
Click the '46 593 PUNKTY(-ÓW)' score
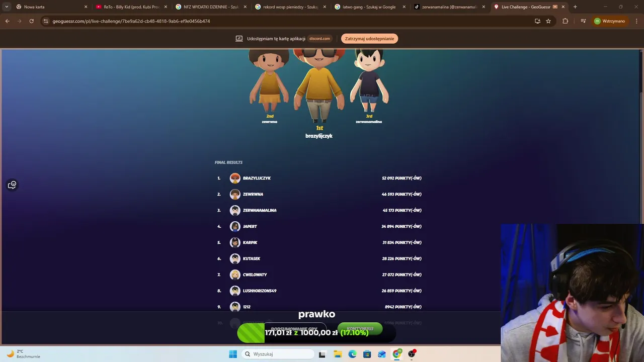(401, 194)
